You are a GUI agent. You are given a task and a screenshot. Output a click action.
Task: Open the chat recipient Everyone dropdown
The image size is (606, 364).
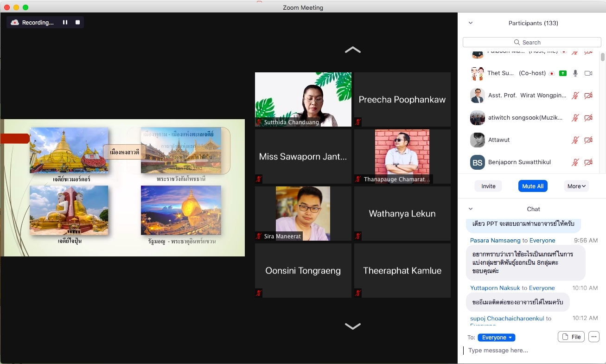click(x=497, y=338)
